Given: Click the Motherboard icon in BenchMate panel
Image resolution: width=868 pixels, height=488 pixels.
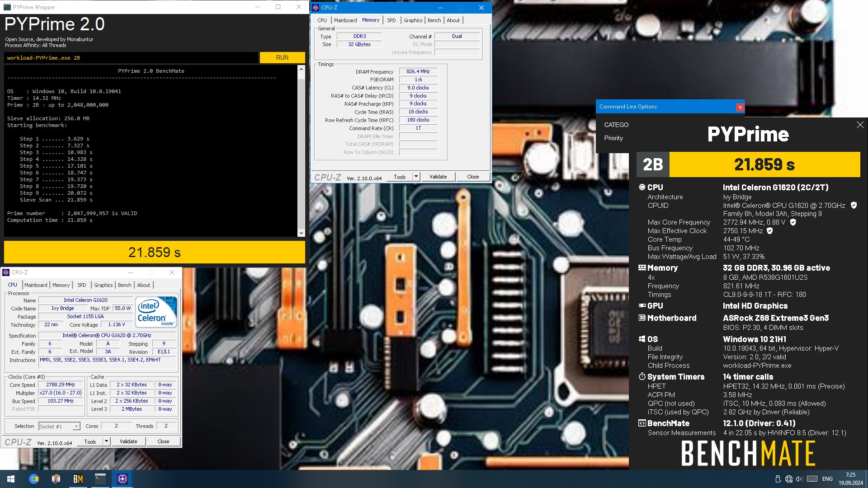Looking at the screenshot, I should (642, 318).
